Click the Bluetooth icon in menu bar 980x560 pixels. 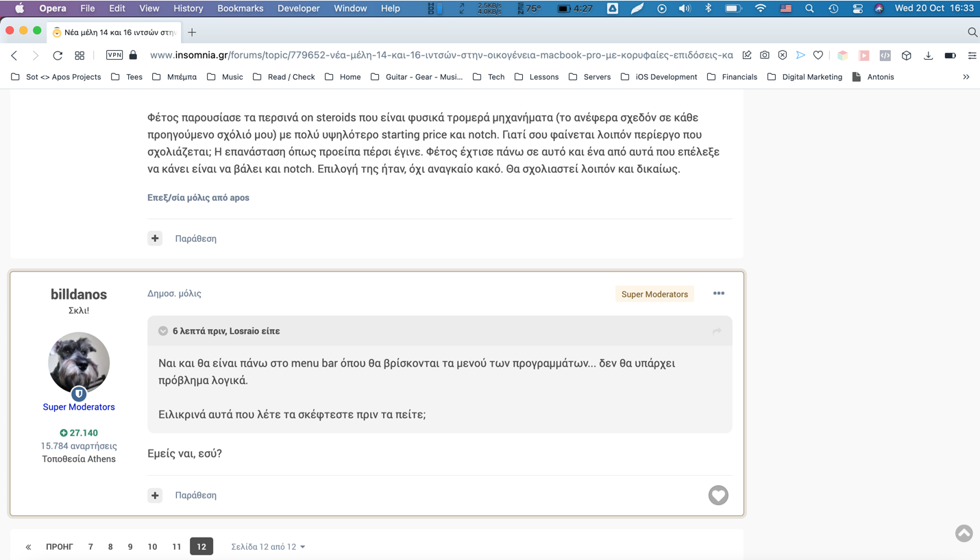pyautogui.click(x=709, y=8)
